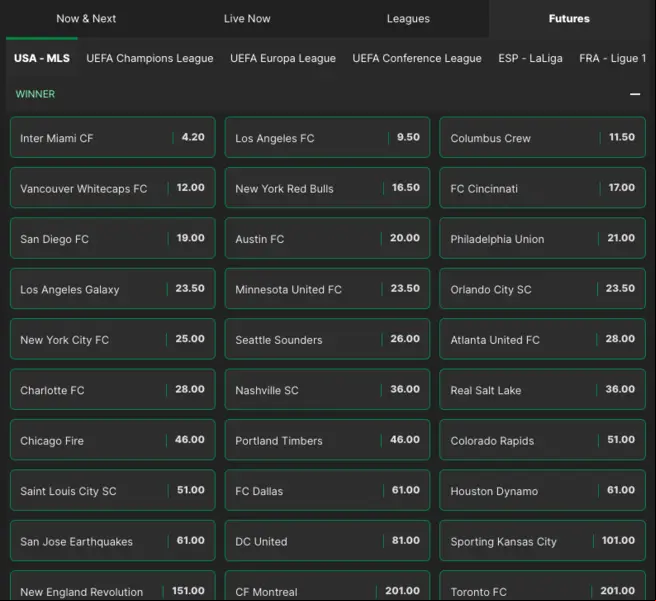Add Austin FC at 20.00
Image resolution: width=656 pixels, height=601 pixels.
[327, 238]
